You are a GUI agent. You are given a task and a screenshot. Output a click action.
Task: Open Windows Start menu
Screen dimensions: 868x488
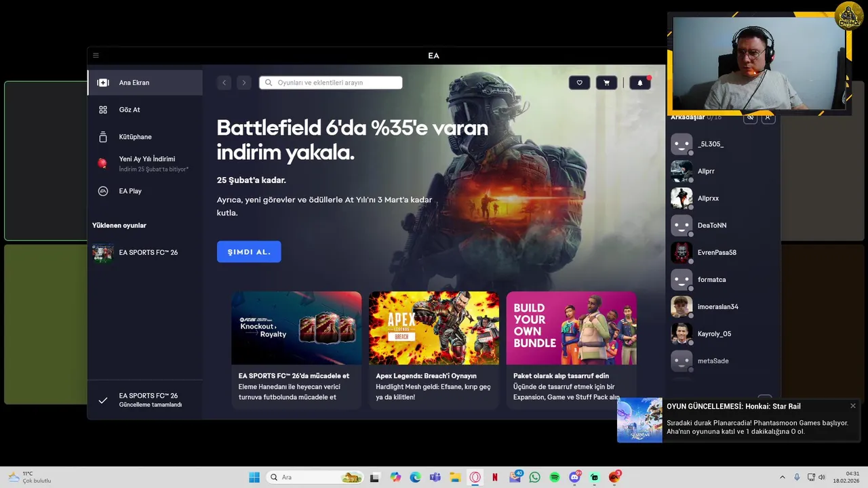click(254, 477)
